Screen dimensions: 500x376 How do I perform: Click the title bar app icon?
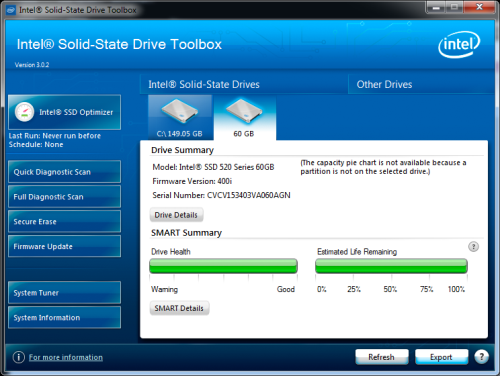(x=11, y=10)
